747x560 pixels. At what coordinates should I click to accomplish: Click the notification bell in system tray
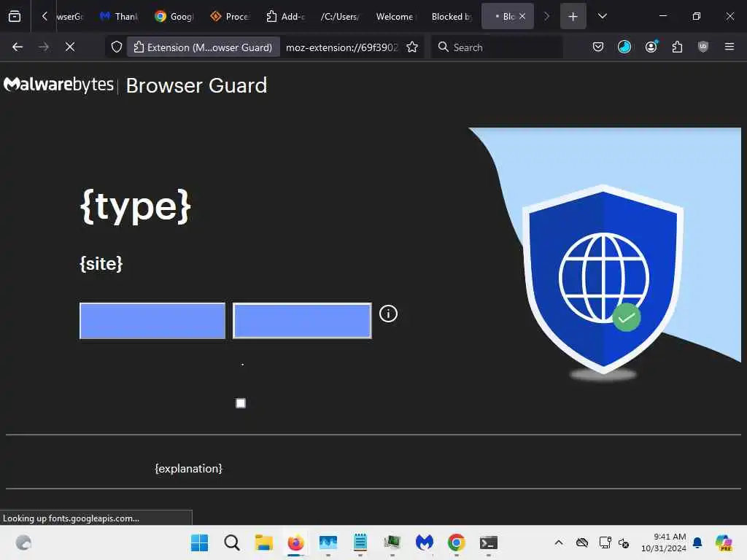[x=697, y=542]
